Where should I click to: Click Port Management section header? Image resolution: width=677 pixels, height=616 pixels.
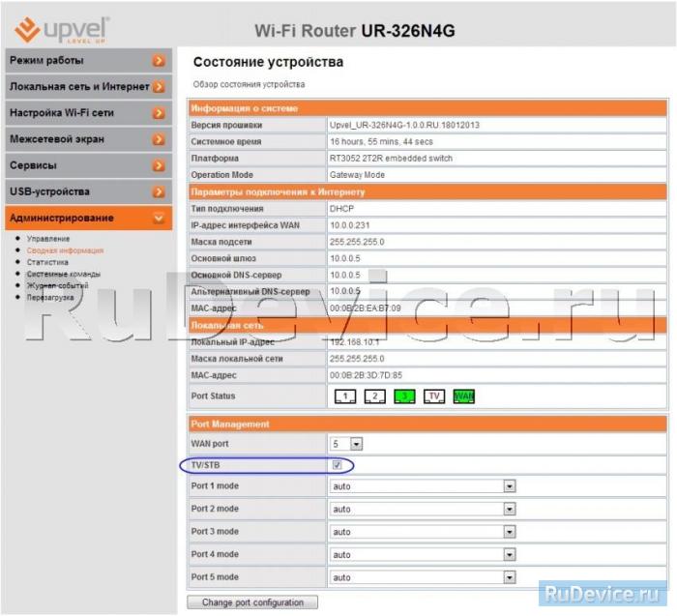[x=427, y=424]
